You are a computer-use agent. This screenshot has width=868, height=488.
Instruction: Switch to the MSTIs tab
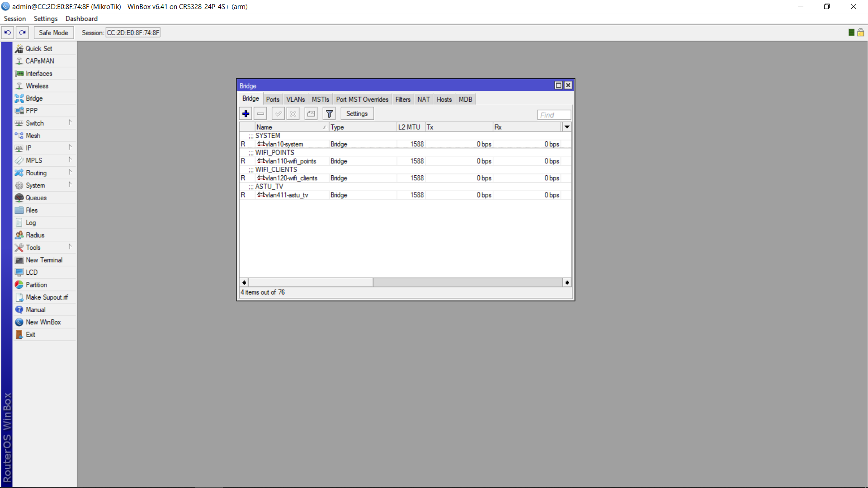[321, 99]
